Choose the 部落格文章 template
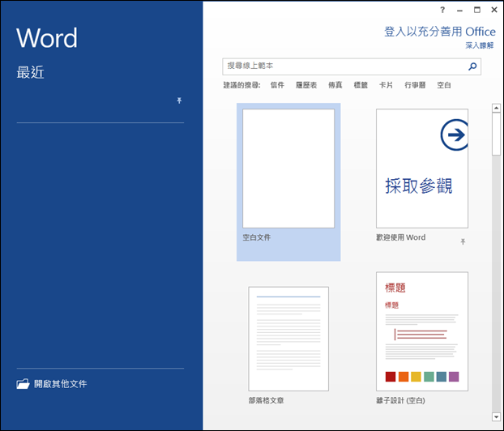Viewport: 504px width, 431px height. point(288,339)
